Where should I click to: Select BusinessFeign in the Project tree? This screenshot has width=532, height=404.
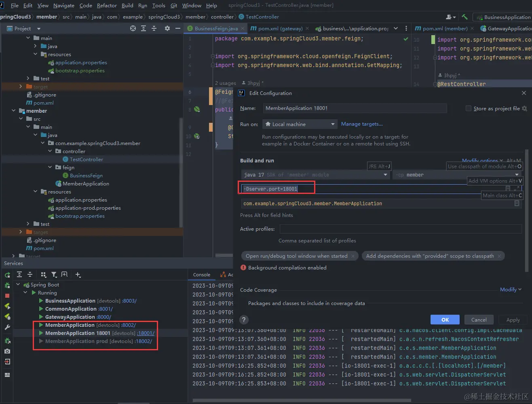86,175
